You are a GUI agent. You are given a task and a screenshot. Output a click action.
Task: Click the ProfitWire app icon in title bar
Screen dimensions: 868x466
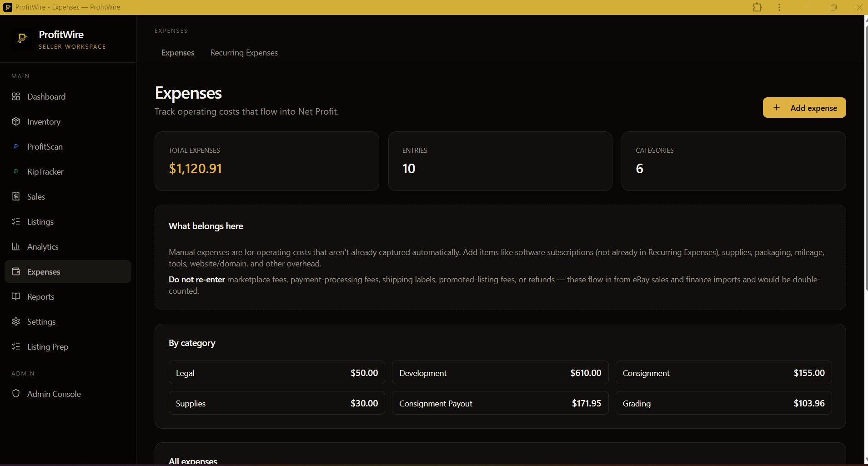[8, 7]
